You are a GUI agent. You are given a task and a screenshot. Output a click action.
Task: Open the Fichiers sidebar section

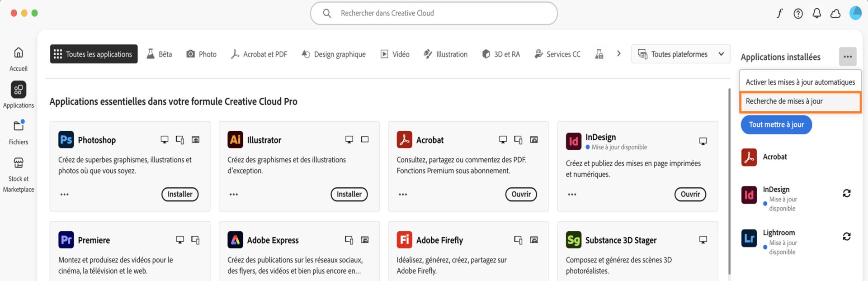(x=19, y=132)
